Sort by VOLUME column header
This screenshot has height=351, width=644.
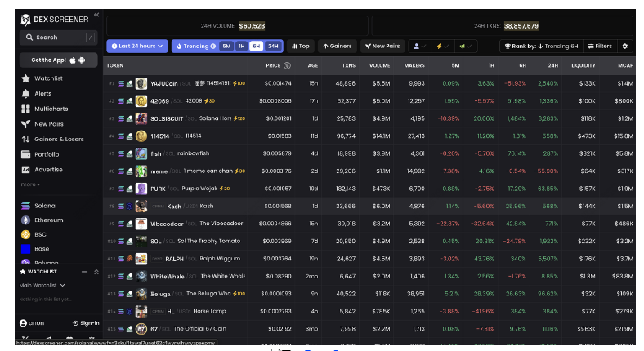click(x=379, y=65)
